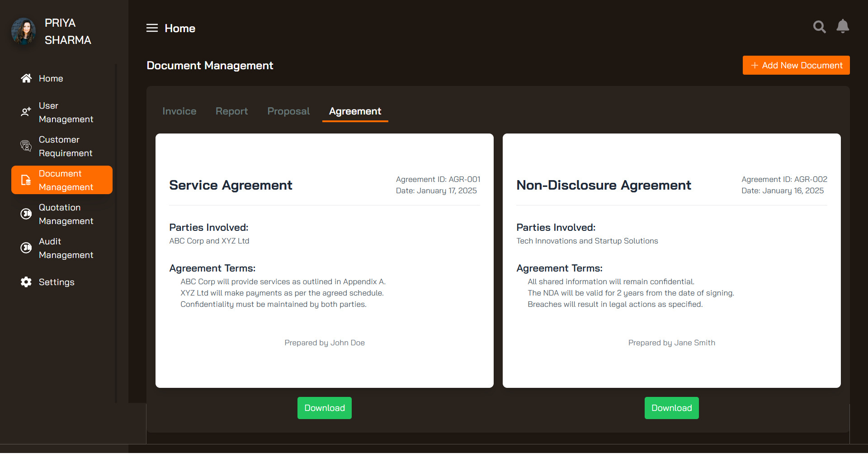868x458 pixels.
Task: Click Add New Document button
Action: pyautogui.click(x=796, y=65)
